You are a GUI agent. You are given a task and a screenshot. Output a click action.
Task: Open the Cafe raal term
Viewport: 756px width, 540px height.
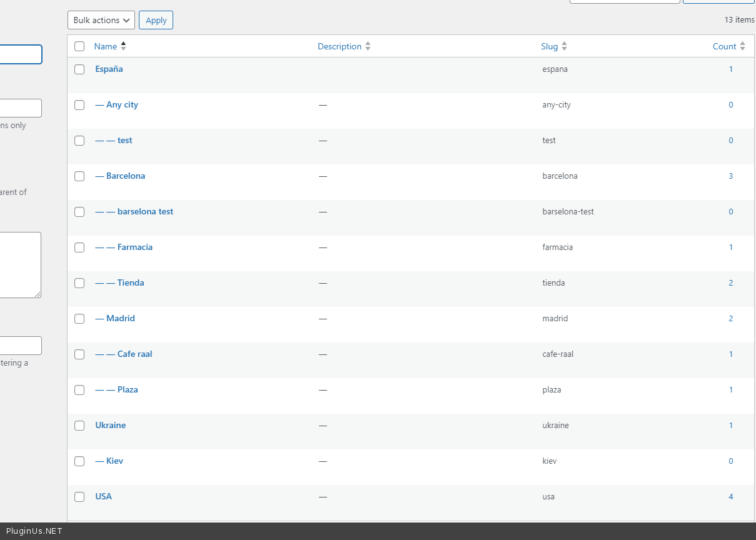(134, 354)
